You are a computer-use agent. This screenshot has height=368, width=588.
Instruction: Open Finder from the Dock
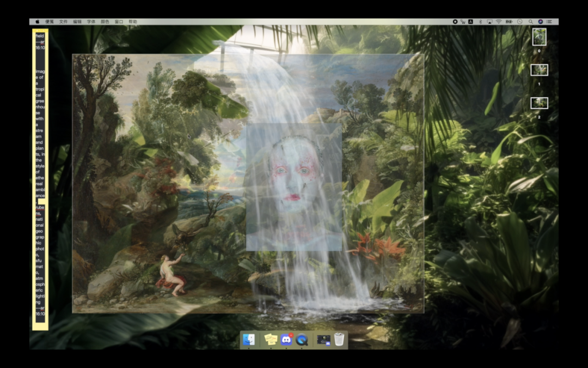(249, 340)
